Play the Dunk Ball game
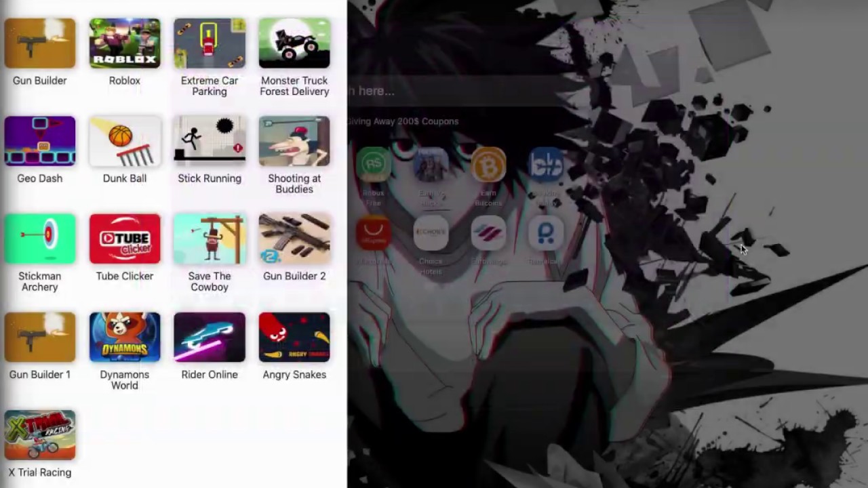 (125, 141)
